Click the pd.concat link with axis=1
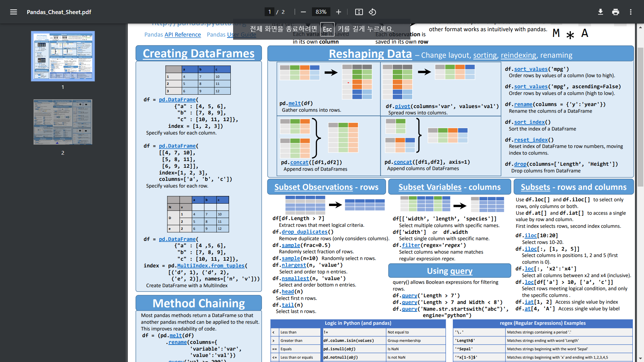This screenshot has height=362, width=644. click(x=403, y=162)
